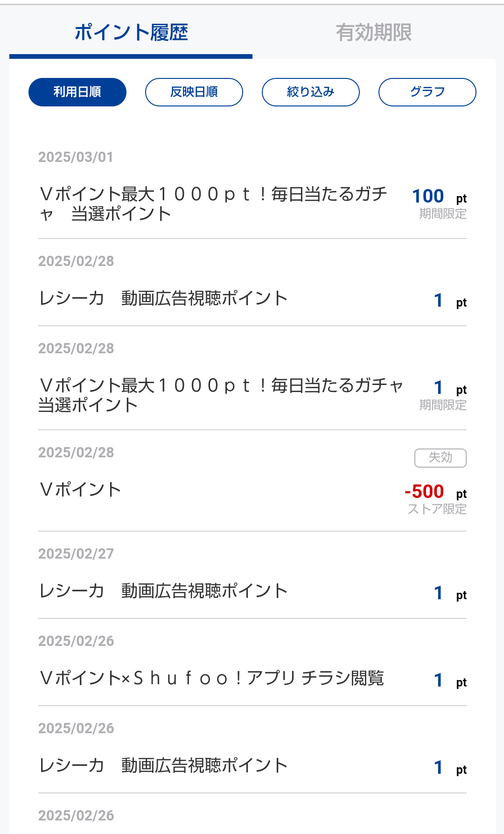This screenshot has width=504, height=834.
Task: Open the 有効期限 tab
Action: (x=374, y=33)
